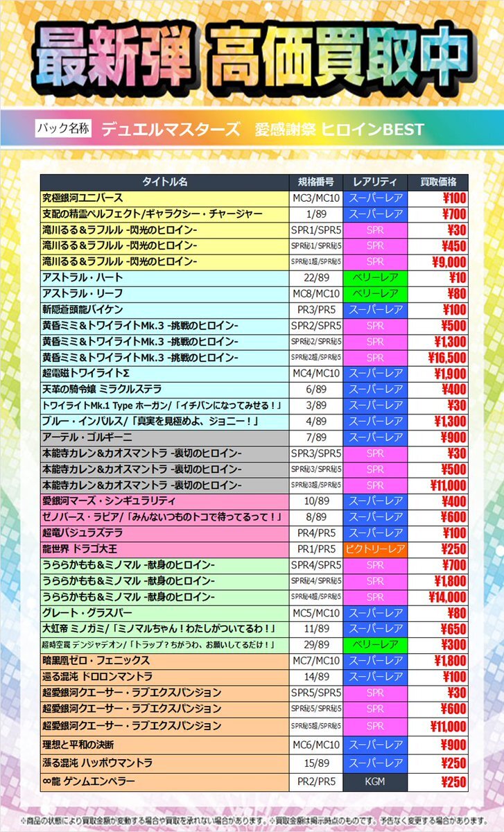504x832 pixels.
Task: Select the 超竜バジュラズテラ title cell
Action: (164, 533)
